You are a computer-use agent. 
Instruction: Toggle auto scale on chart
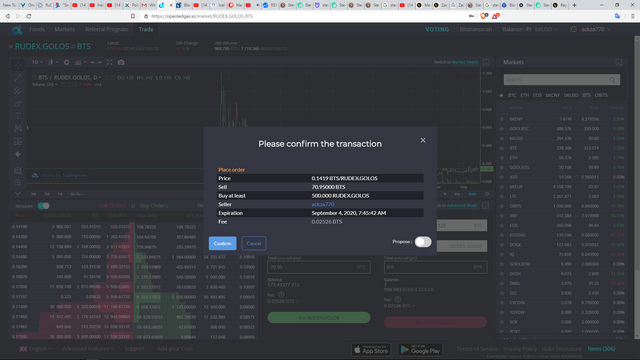[x=472, y=194]
